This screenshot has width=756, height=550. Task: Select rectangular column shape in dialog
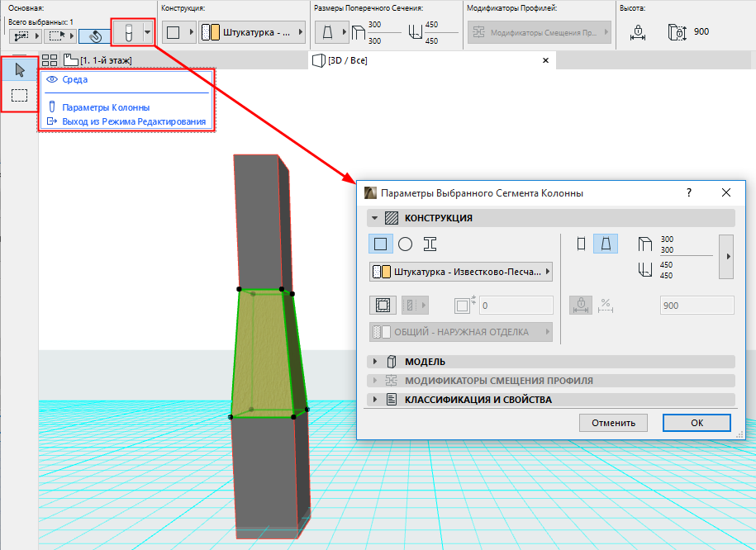(x=380, y=244)
